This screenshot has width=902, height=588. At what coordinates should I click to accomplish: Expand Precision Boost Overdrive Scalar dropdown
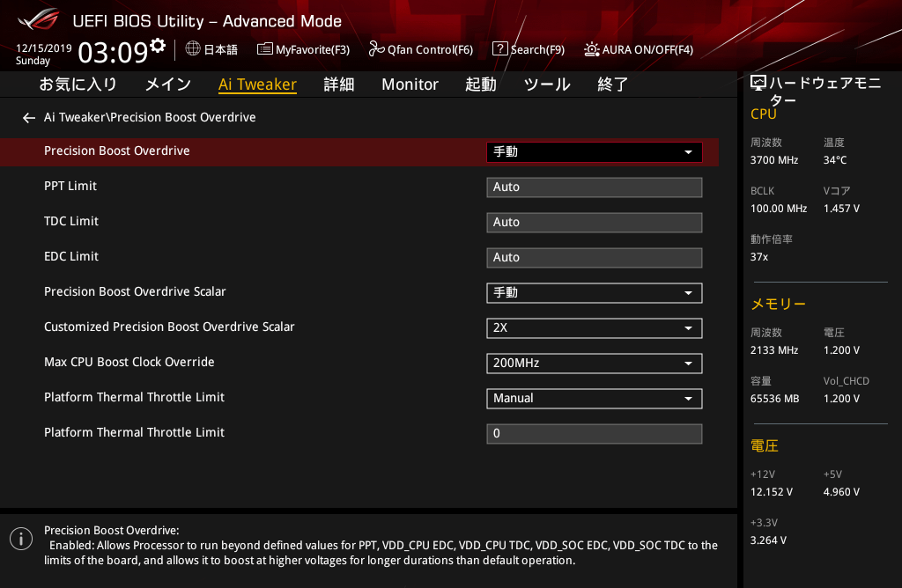coord(594,293)
